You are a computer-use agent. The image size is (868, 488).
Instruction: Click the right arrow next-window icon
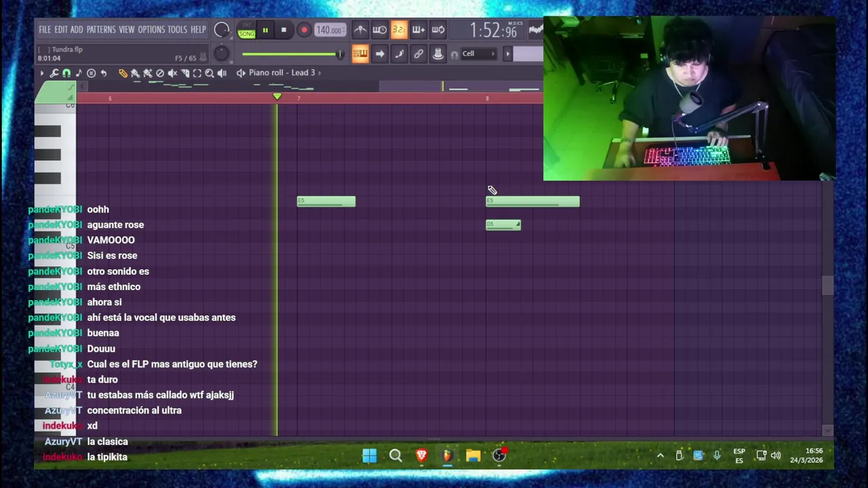pos(380,54)
